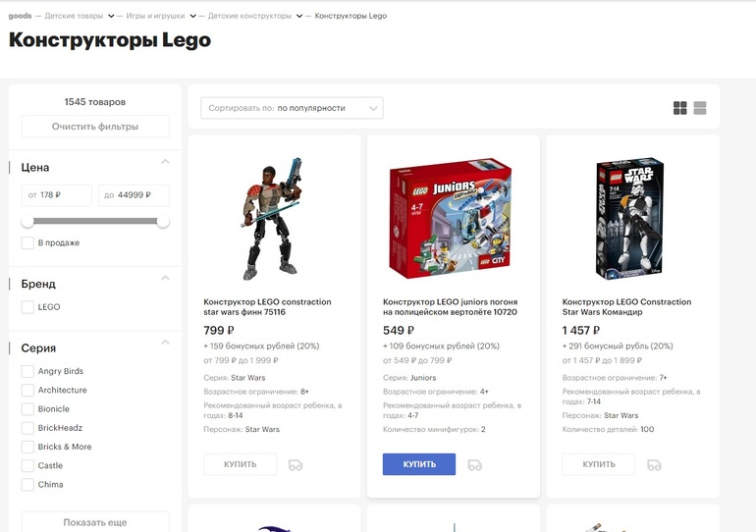The image size is (756, 532).
Task: Collapse the Серия filter section chevron
Action: click(x=165, y=343)
